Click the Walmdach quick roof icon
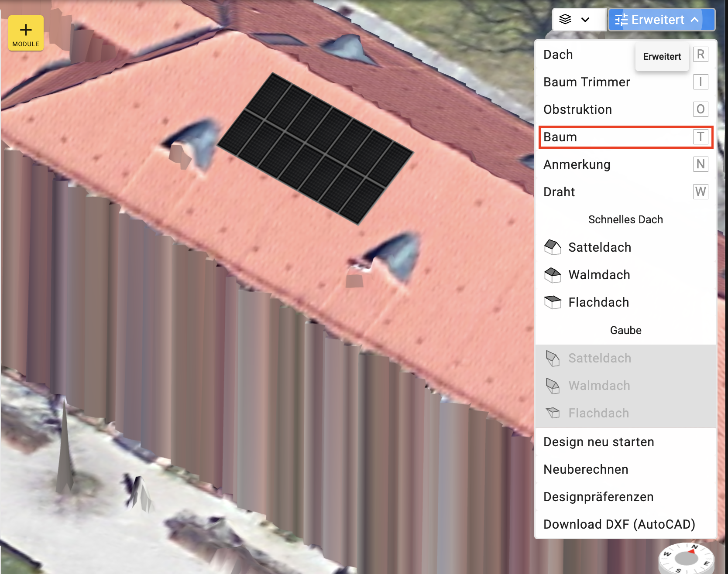The width and height of the screenshot is (728, 574). 553,275
